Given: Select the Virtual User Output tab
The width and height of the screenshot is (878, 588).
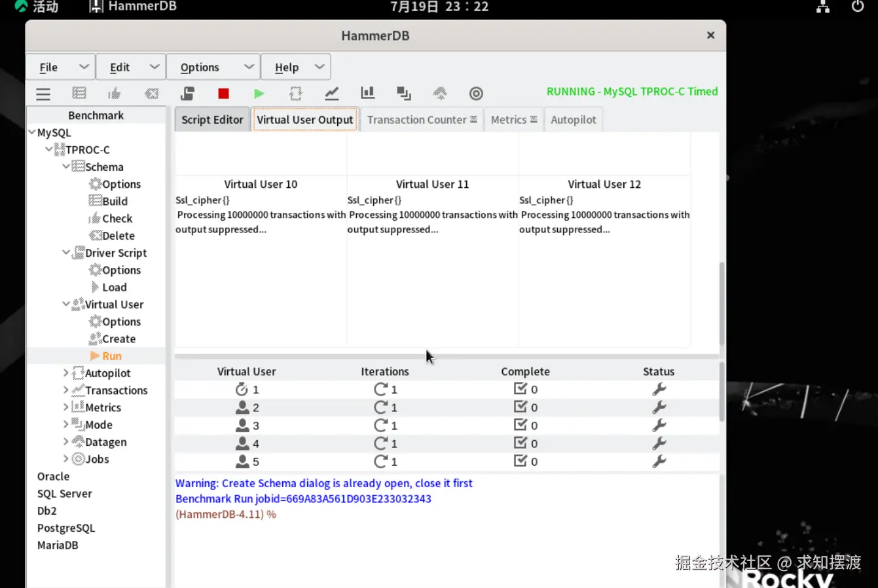Looking at the screenshot, I should (x=305, y=120).
